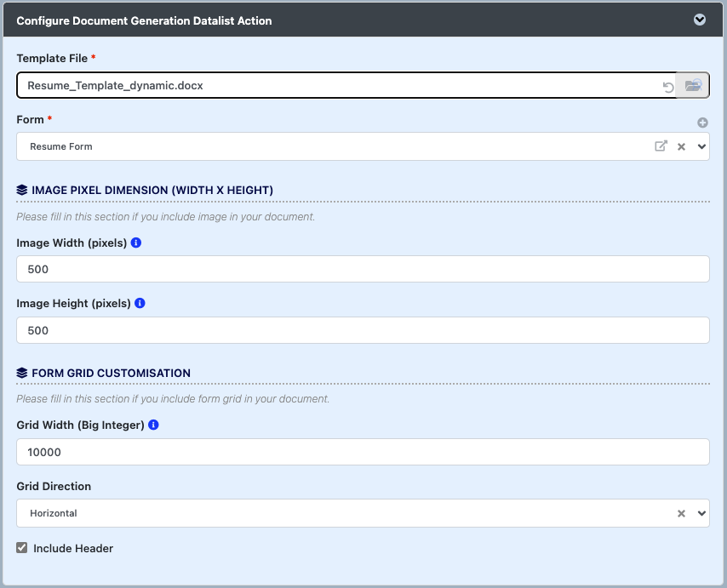Click the Image Height pixels field
Image resolution: width=727 pixels, height=588 pixels.
363,331
